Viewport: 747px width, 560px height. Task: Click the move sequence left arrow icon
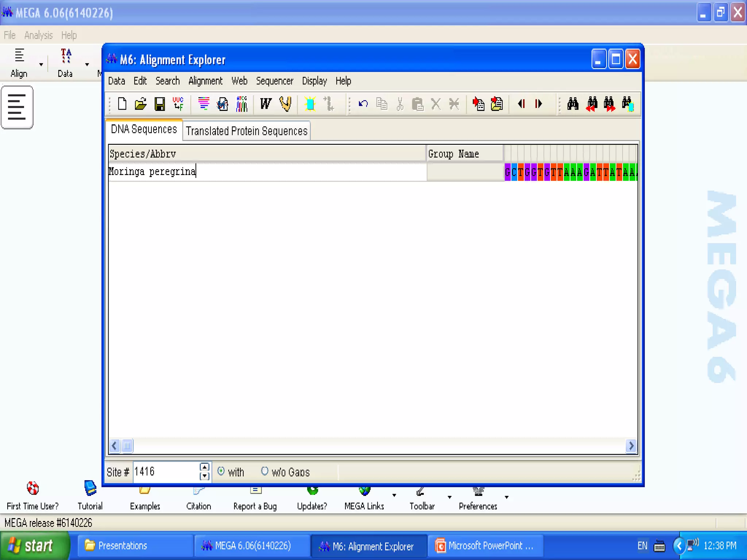pyautogui.click(x=522, y=104)
